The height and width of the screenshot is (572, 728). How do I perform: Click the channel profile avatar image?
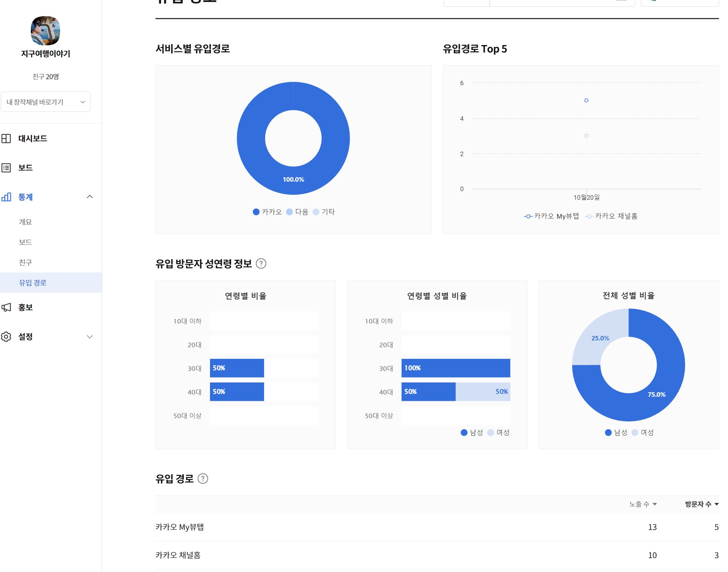coord(45,31)
